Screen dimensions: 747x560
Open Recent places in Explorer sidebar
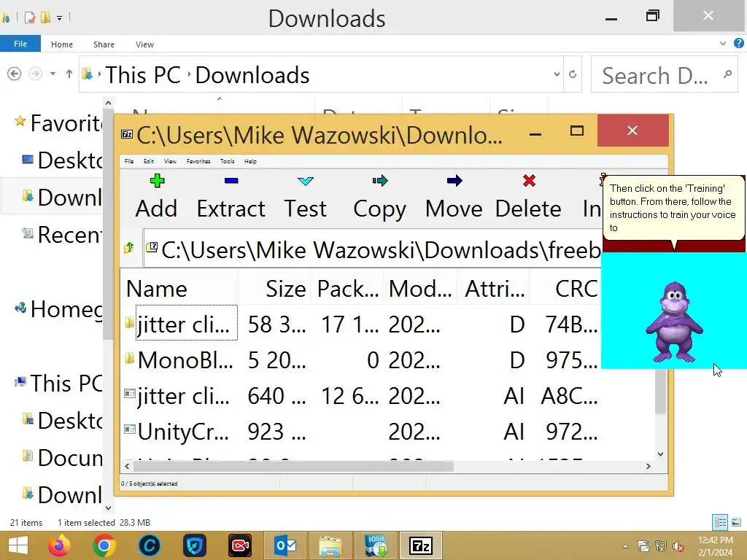[x=62, y=234]
